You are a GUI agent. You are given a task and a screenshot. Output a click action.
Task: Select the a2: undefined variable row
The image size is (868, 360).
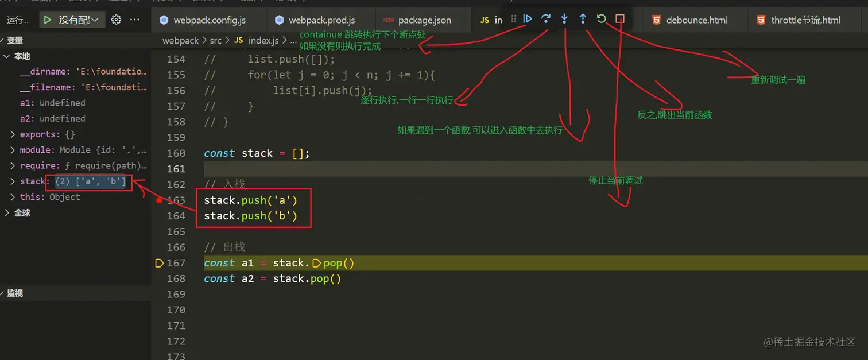53,118
